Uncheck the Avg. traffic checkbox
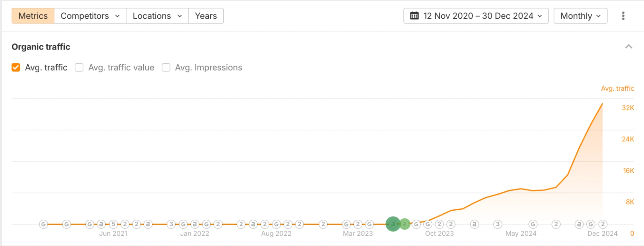This screenshot has height=246, width=644. 16,68
